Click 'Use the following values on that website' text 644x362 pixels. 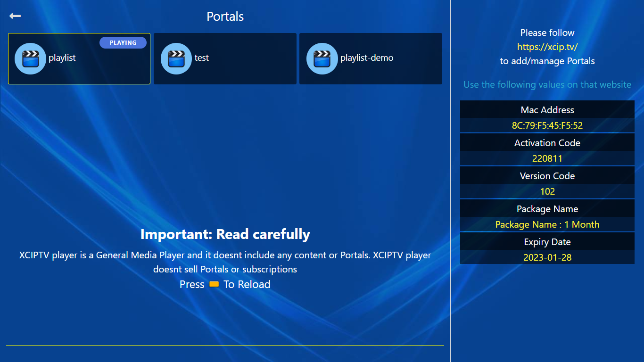[547, 84]
